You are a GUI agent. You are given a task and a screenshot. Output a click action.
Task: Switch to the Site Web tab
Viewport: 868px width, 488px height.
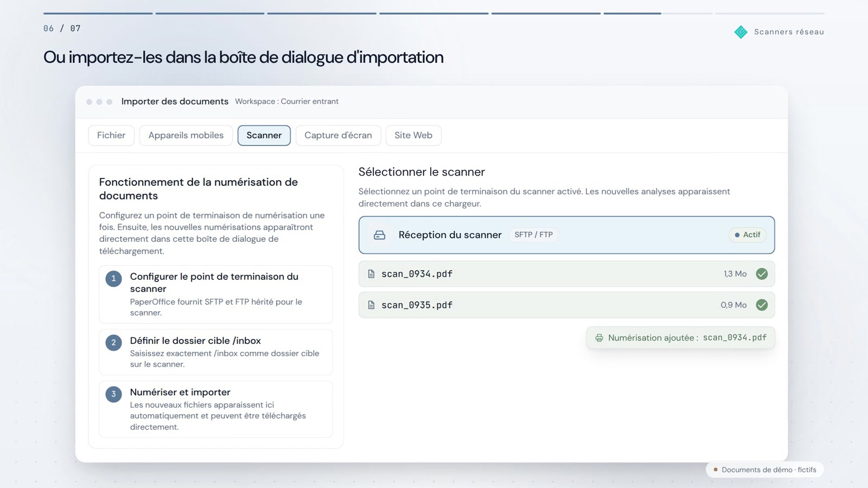(x=413, y=136)
